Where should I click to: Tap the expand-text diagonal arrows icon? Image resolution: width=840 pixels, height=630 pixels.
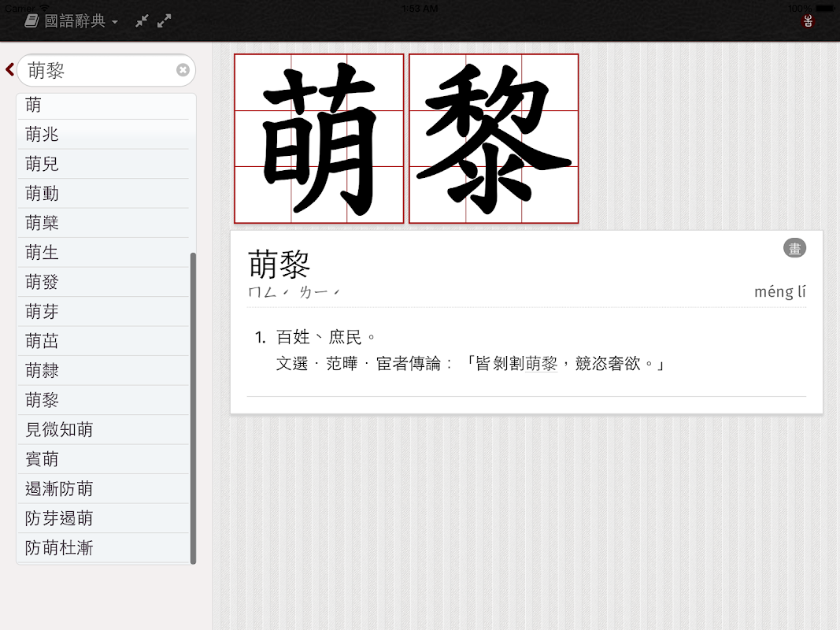164,20
